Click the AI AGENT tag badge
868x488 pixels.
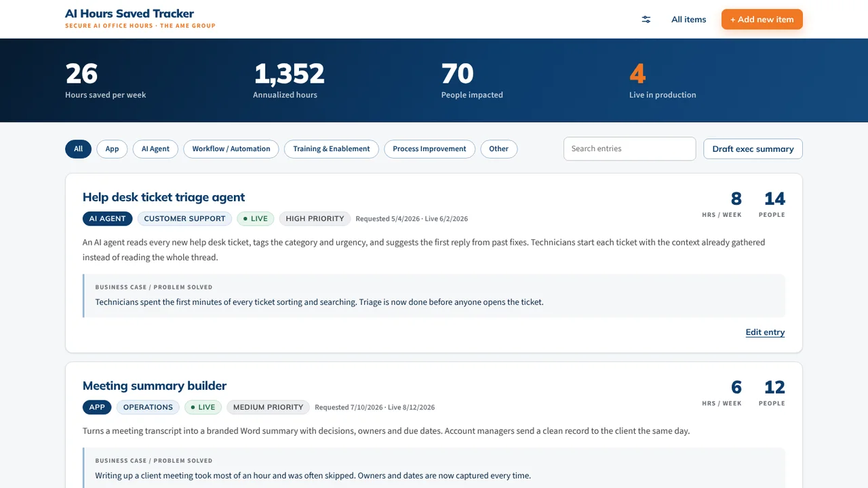[x=108, y=219]
